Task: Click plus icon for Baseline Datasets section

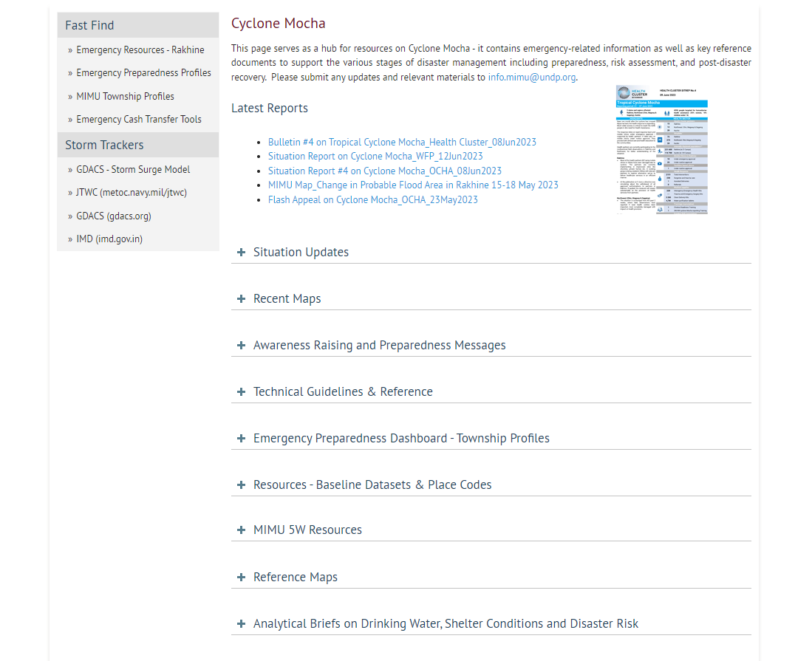Action: (x=241, y=485)
